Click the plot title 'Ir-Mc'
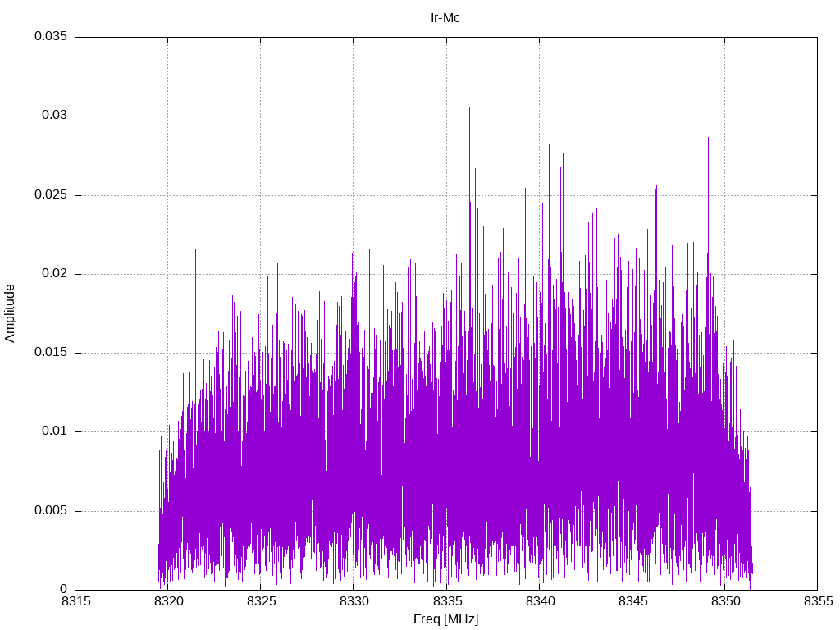Viewport: 840px width, 630px height. tap(445, 18)
